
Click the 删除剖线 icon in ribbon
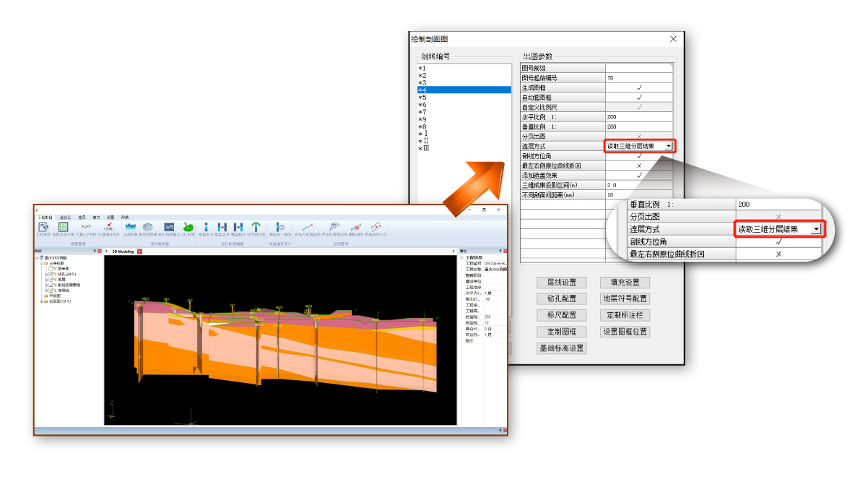(356, 227)
